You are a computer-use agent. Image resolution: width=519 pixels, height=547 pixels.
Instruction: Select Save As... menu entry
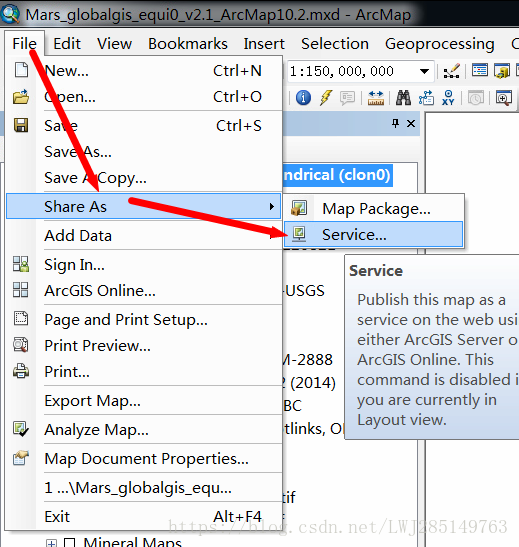click(x=144, y=151)
